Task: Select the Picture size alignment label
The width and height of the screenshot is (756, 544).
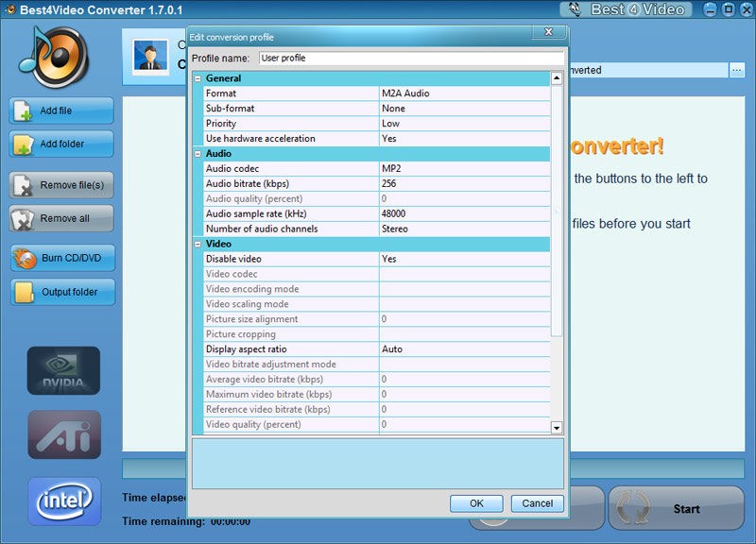Action: (x=251, y=319)
